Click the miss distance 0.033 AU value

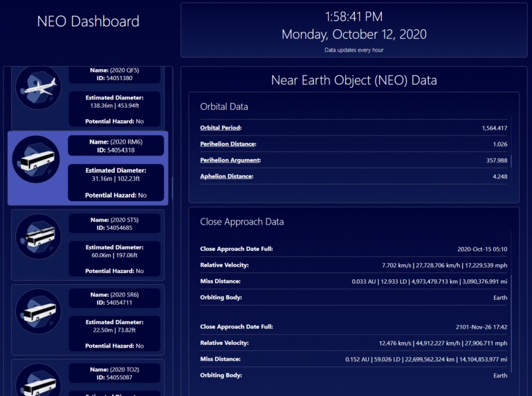[x=430, y=281]
